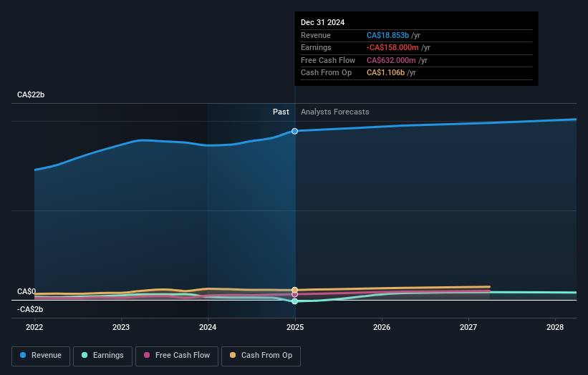This screenshot has width=588, height=375.
Task: Click the CA$22b y-axis label
Action: 31,94
